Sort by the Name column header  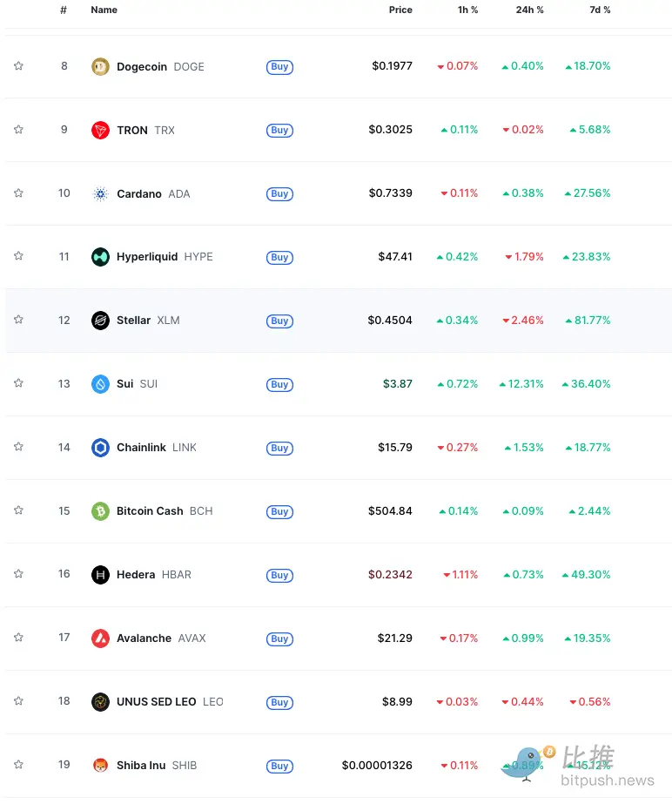tap(104, 10)
